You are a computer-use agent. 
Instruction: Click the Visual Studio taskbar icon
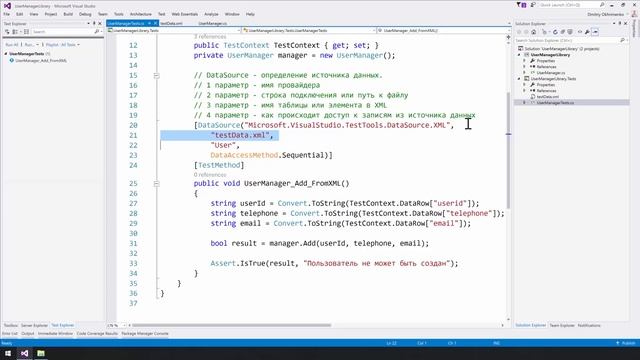pos(24,353)
